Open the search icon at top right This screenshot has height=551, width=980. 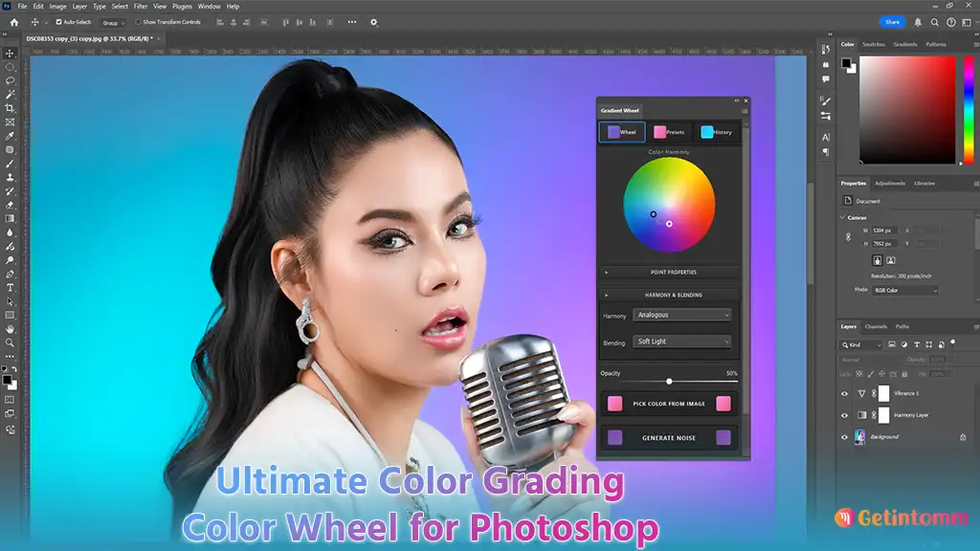coord(934,22)
